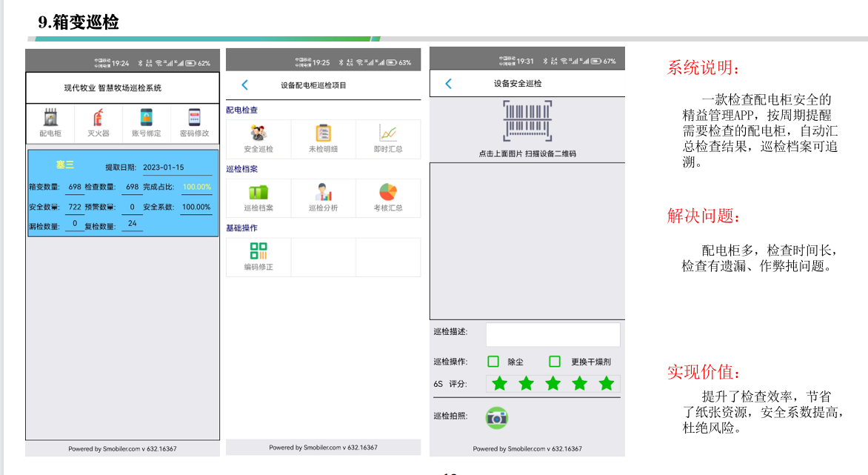Open 密码修改 password change icon

(194, 117)
